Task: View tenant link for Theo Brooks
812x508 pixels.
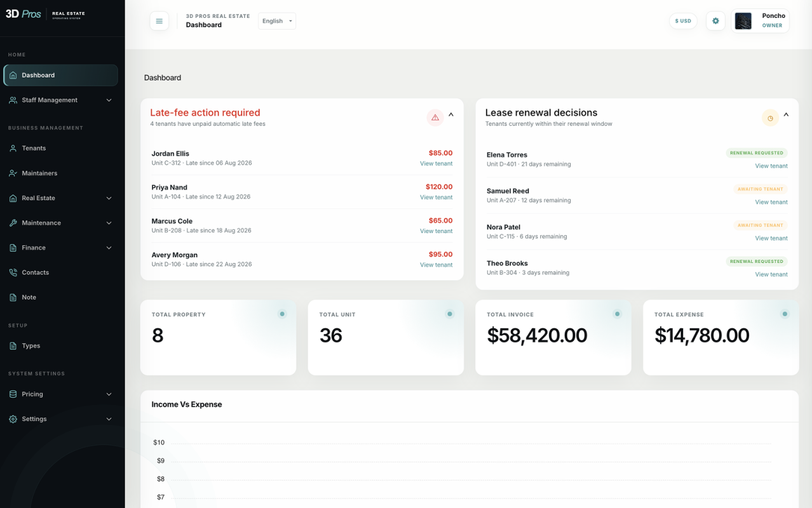Action: (771, 274)
